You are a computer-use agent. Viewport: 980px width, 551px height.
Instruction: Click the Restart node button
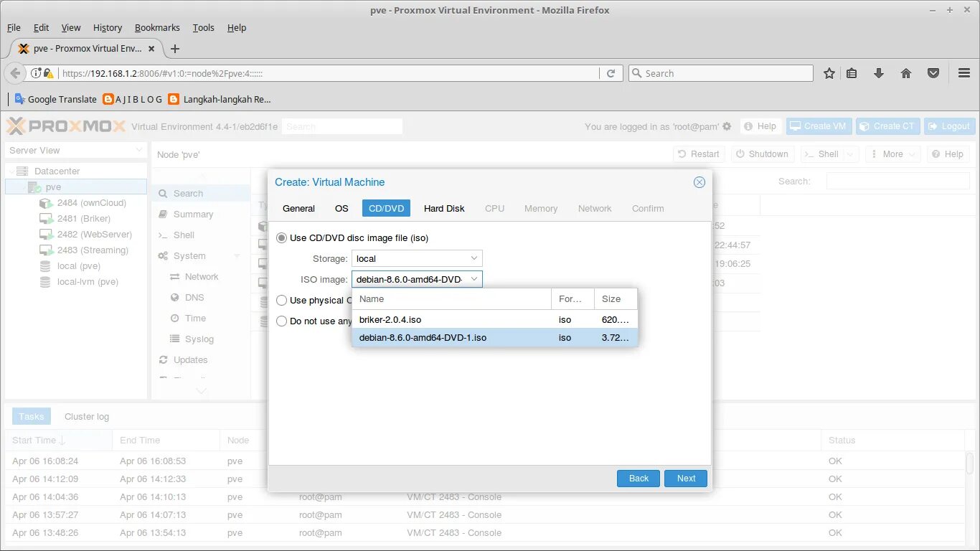pos(697,154)
